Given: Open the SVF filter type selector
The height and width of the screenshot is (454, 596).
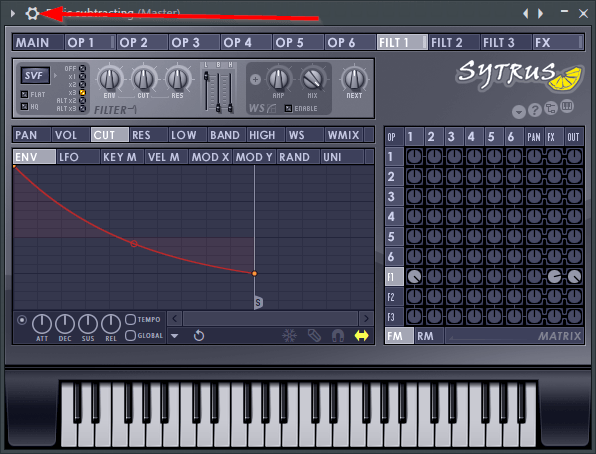Looking at the screenshot, I should [35, 76].
